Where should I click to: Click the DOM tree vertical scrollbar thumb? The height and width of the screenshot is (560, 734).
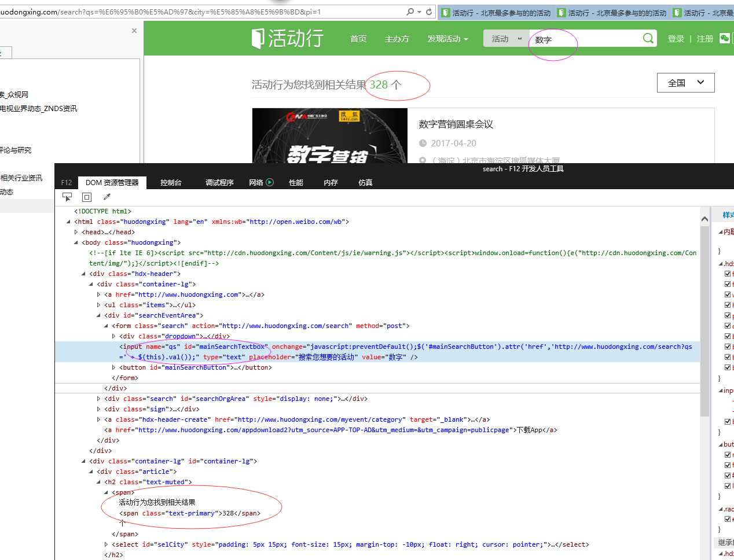click(704, 321)
